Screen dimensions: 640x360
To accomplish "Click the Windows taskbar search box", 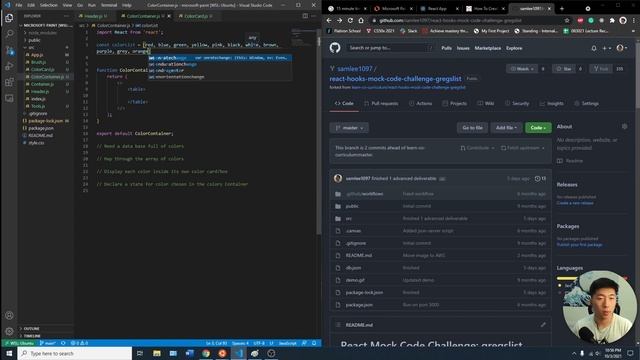I will 75,353.
